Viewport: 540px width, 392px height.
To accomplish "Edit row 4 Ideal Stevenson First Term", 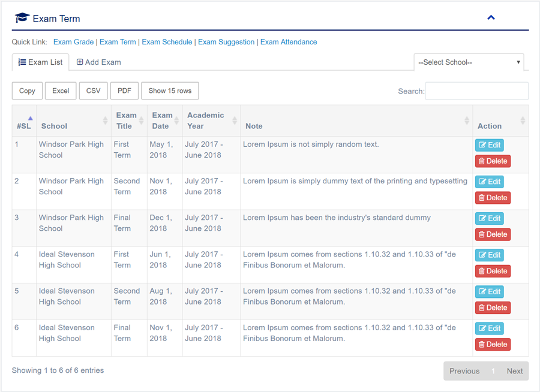I will point(490,255).
